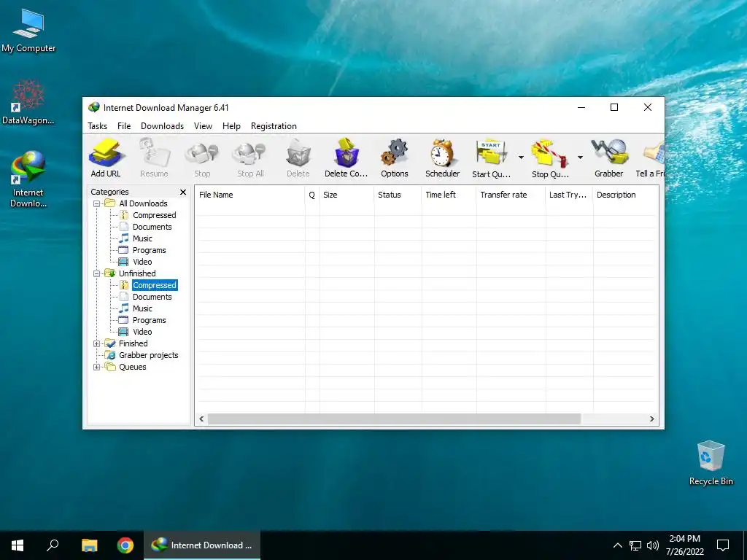Image resolution: width=747 pixels, height=560 pixels.
Task: Open the File menu
Action: click(124, 126)
